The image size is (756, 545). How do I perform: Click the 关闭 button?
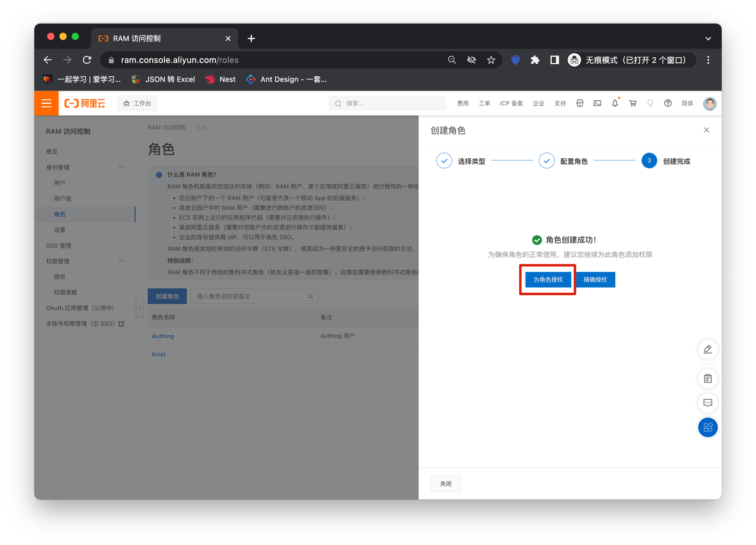pos(445,484)
